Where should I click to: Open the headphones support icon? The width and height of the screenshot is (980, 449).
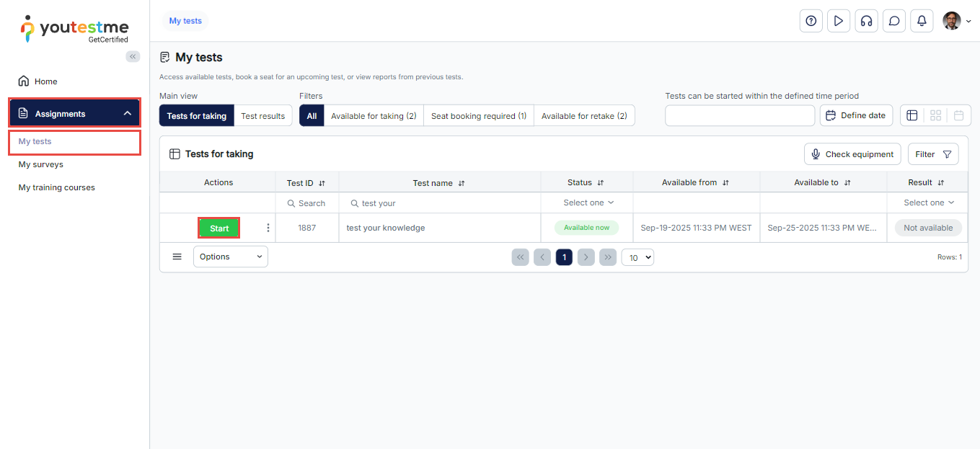(x=866, y=21)
